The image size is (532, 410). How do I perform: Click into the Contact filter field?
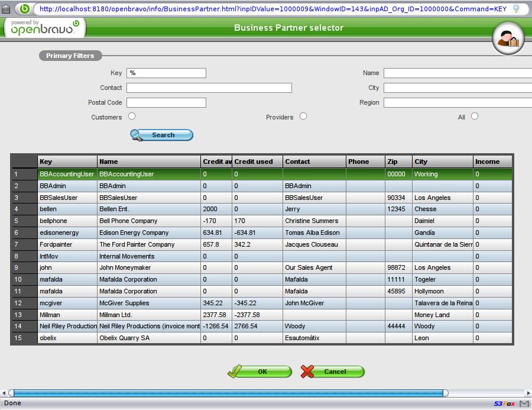pyautogui.click(x=209, y=88)
